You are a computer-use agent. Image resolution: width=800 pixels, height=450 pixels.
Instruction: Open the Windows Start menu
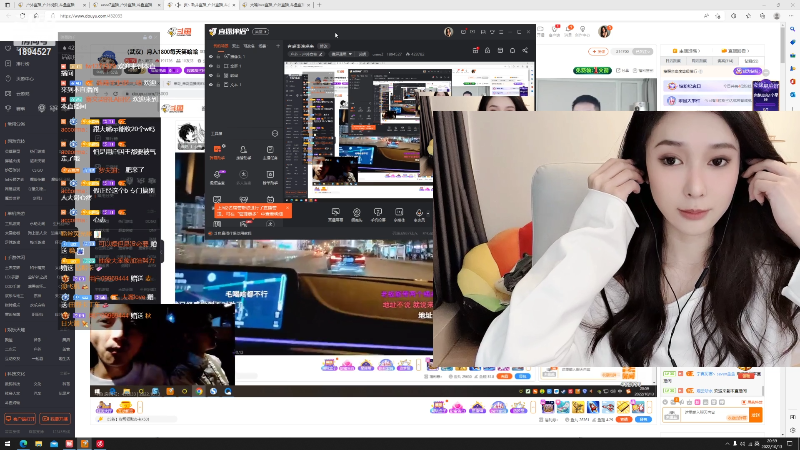(x=8, y=444)
